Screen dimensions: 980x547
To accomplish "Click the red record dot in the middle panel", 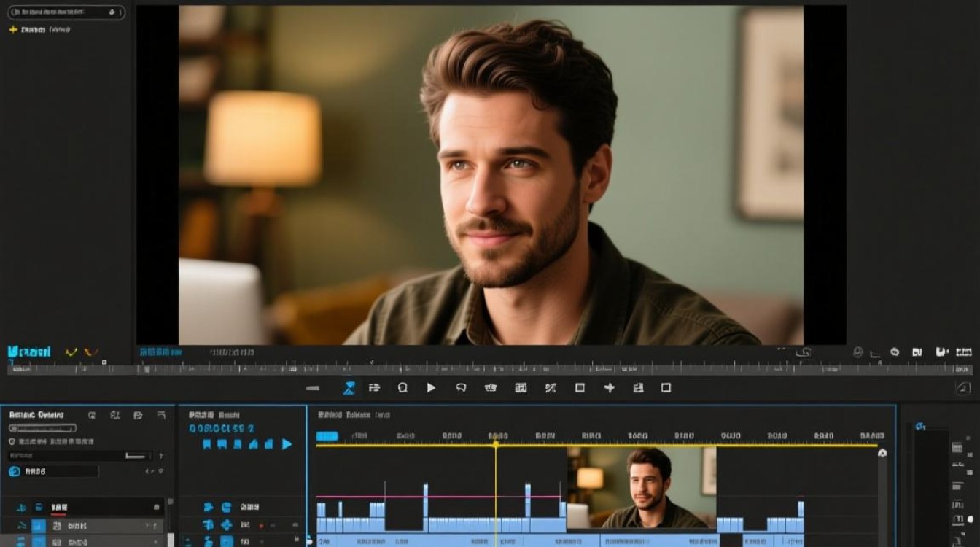I will [261, 525].
